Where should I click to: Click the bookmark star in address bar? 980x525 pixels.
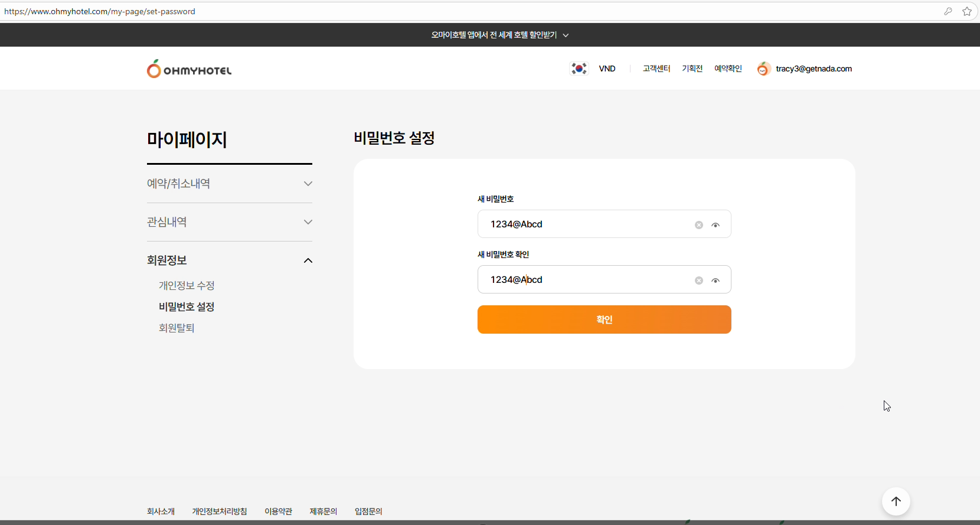tap(967, 11)
